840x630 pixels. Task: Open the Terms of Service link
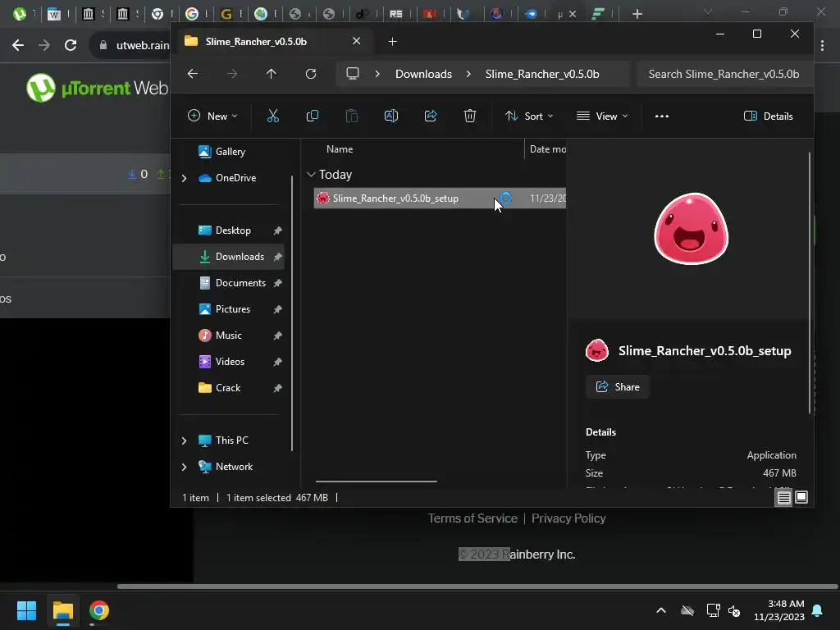(x=472, y=518)
